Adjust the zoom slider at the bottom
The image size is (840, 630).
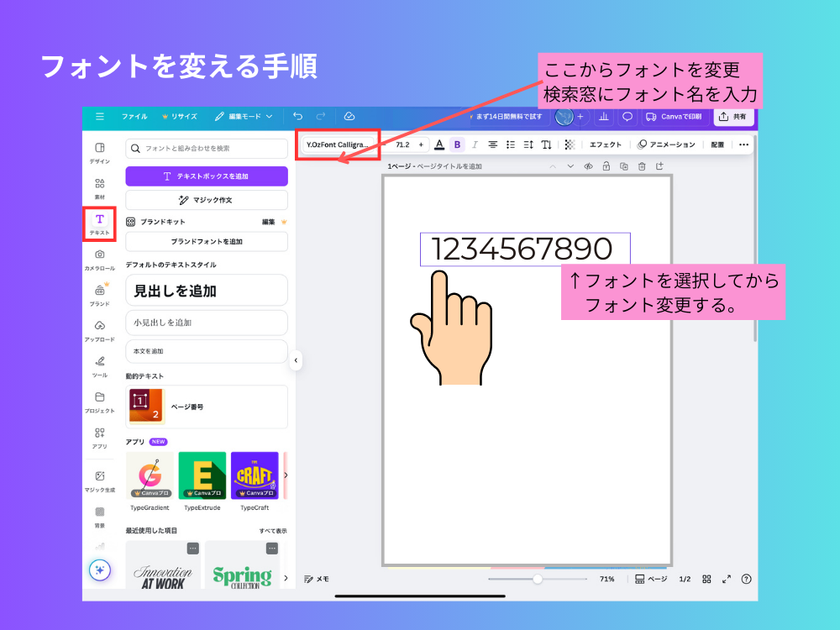pos(538,579)
